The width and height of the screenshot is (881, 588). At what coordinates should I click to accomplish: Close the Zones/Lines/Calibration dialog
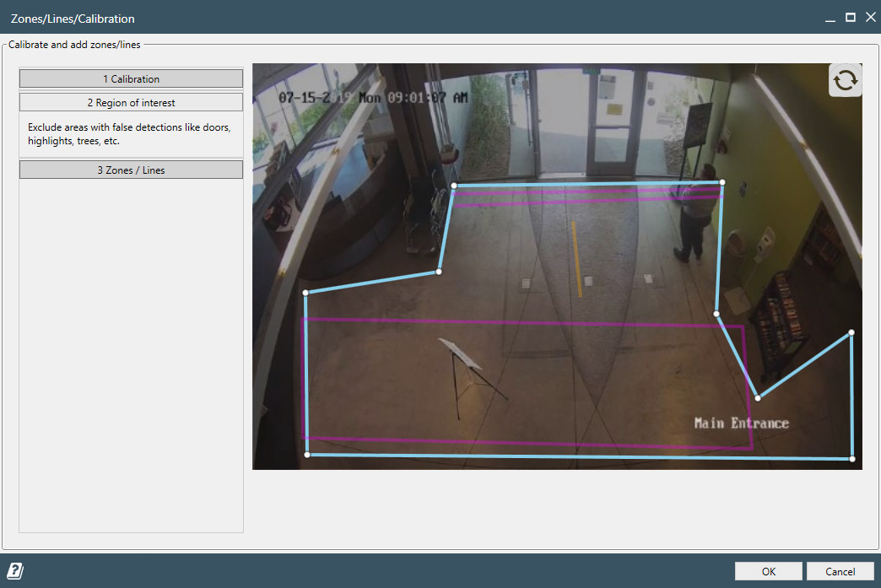coord(870,18)
